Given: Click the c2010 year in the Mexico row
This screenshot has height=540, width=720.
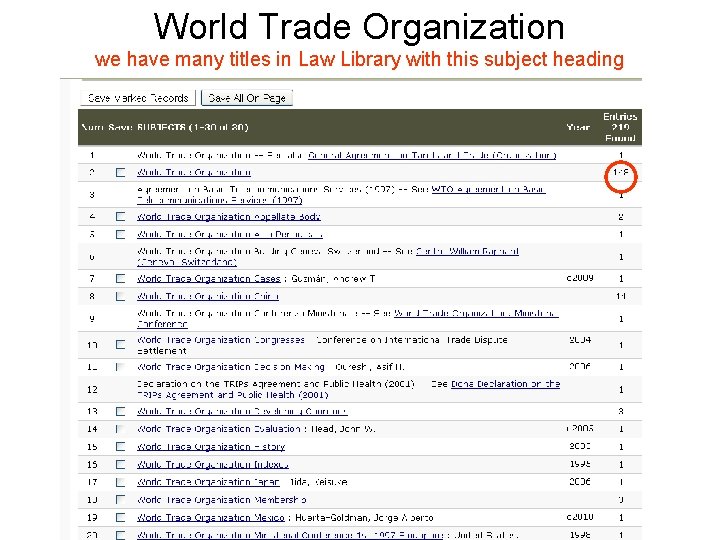Looking at the screenshot, I should point(579,517).
